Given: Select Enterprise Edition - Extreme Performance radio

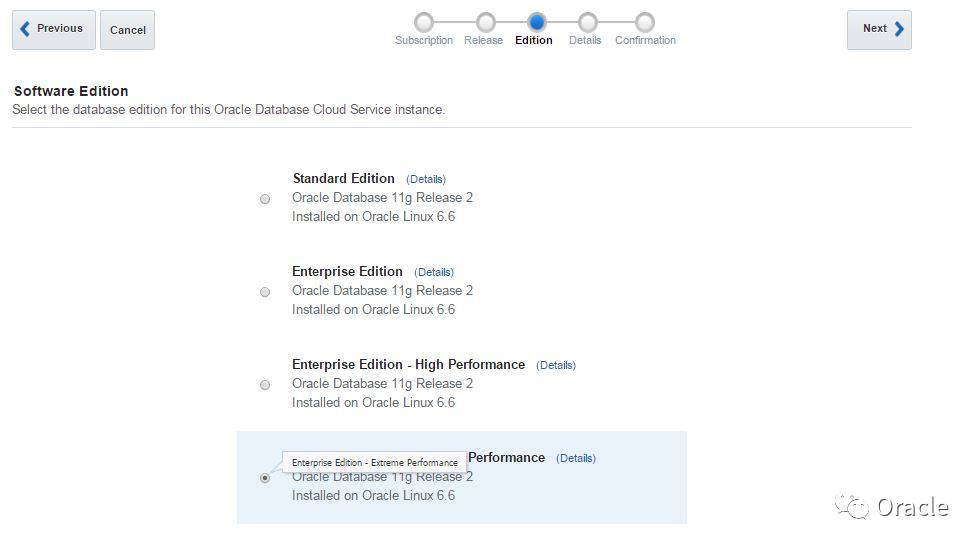Looking at the screenshot, I should coord(265,478).
